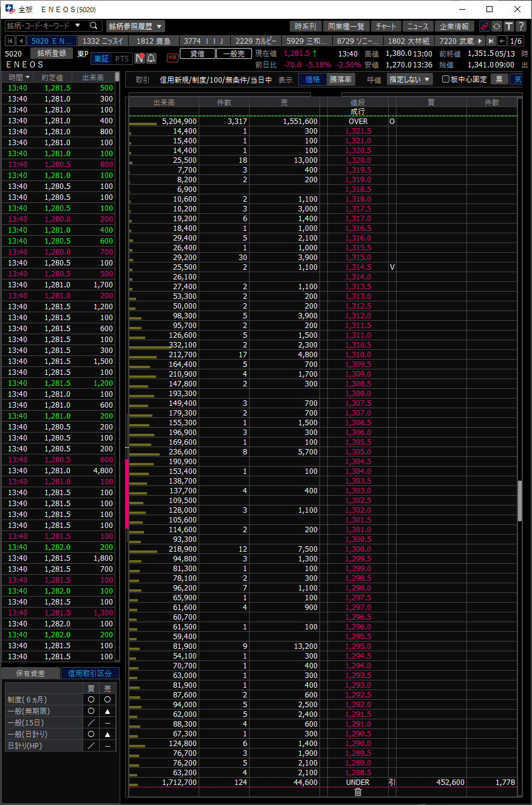532x805 pixels.
Task: Jump to first stock tab with leftmost arrow
Action: click(x=10, y=41)
